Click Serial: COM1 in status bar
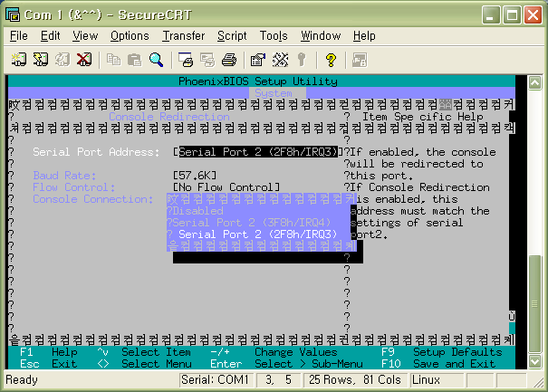Image resolution: width=548 pixels, height=392 pixels. point(215,379)
